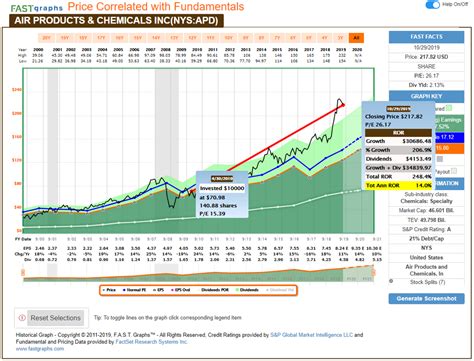Screen dimensions: 474x361
Task: Toggle the green Dividends legend item
Action: click(x=247, y=290)
